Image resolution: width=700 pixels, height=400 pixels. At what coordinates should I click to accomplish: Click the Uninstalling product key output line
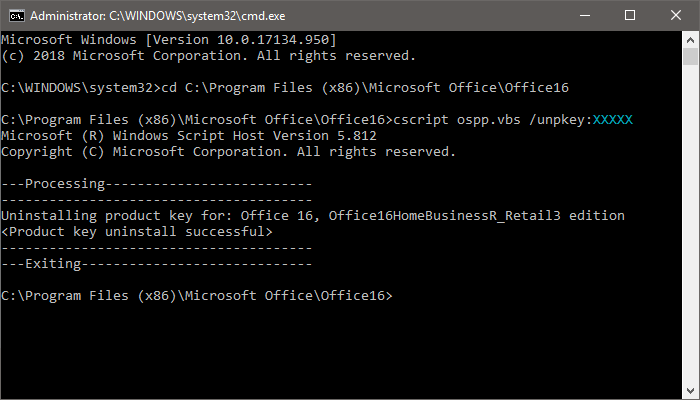tap(313, 216)
